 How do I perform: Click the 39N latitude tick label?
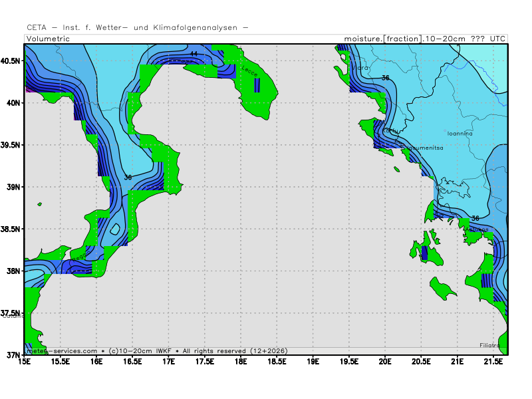pos(13,187)
